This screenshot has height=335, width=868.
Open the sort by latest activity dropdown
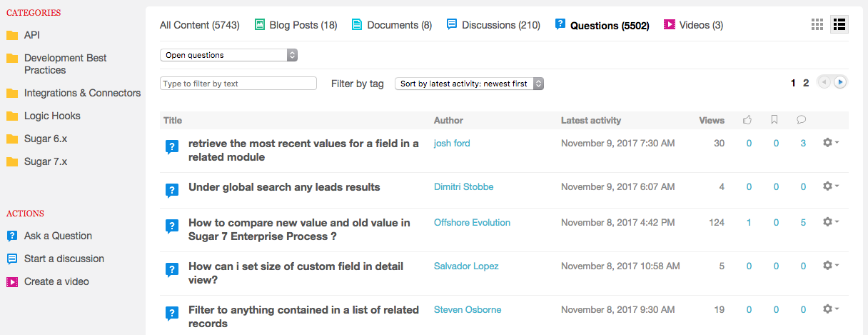(469, 84)
